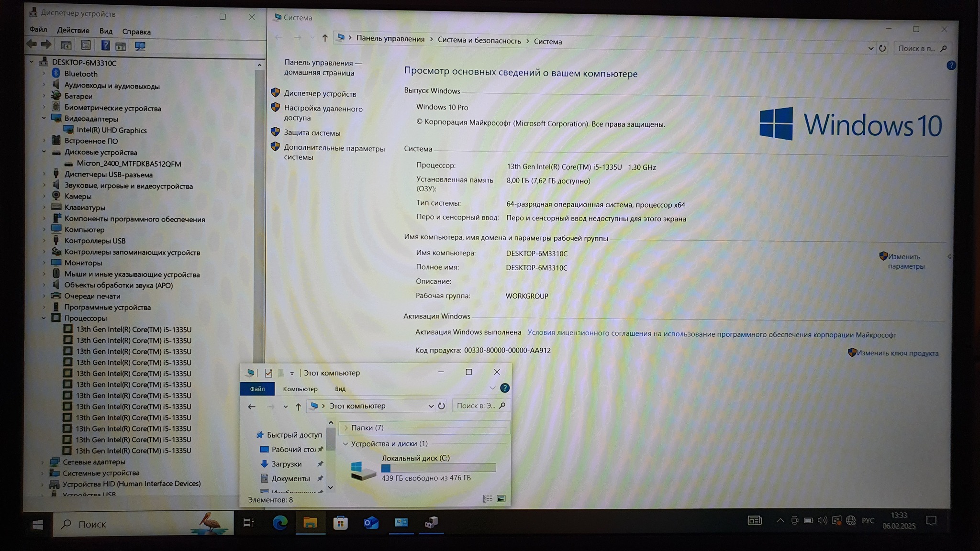Click the blue help icon in Device Manager toolbar
Image resolution: width=980 pixels, height=551 pixels.
click(105, 45)
